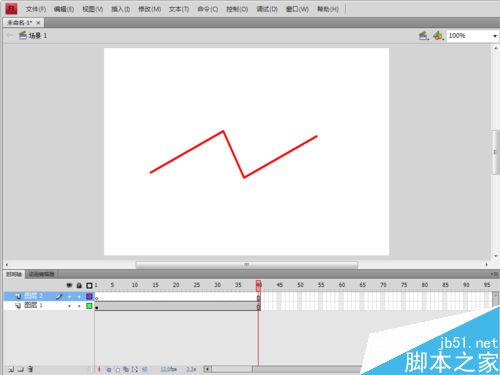This screenshot has width=500, height=375.
Task: Click frame 60 on the timeline ruler
Action: [x=342, y=285]
